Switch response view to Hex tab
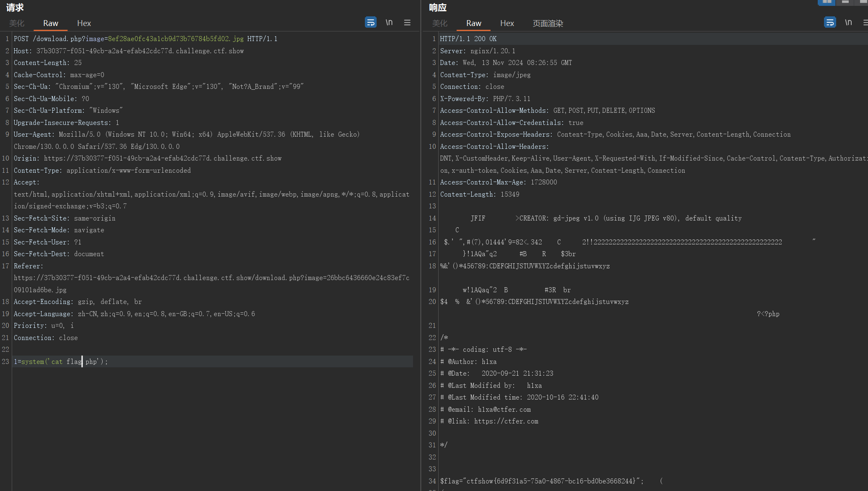 (507, 23)
